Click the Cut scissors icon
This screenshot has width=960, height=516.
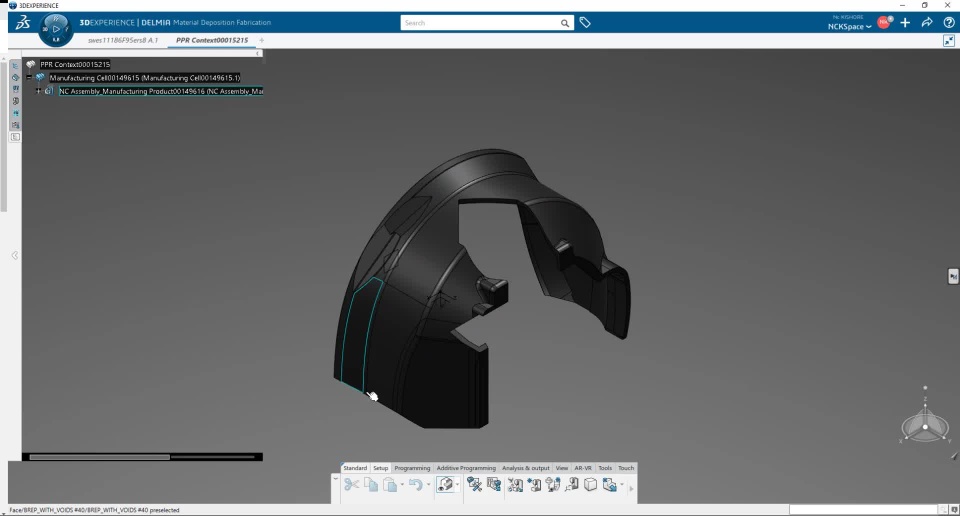click(351, 485)
